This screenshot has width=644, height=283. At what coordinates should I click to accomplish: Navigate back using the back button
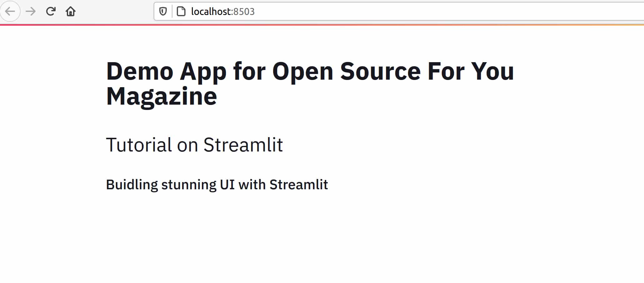click(10, 12)
